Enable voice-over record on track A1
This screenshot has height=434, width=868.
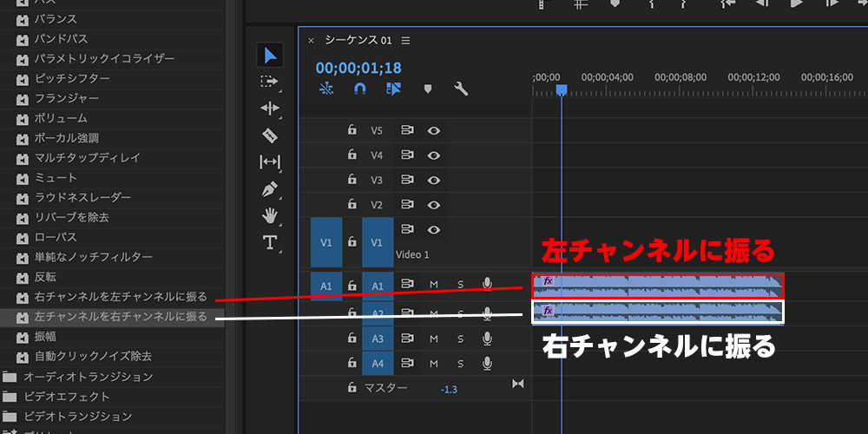coord(487,284)
